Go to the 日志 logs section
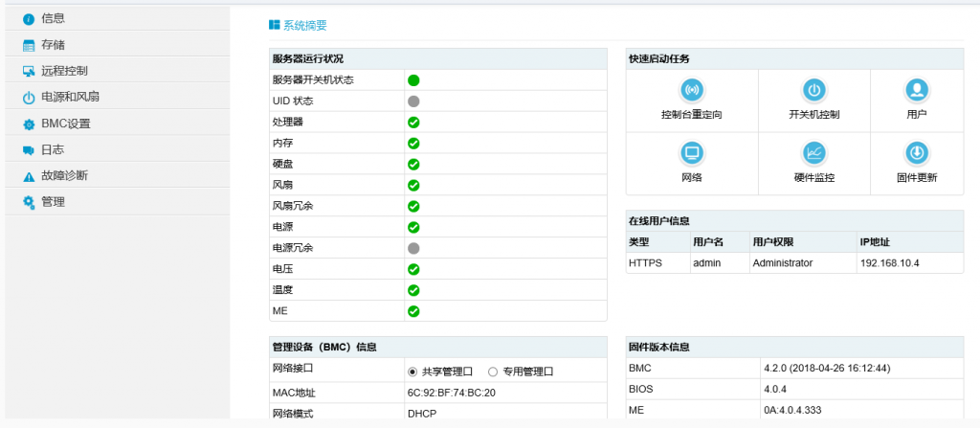Screen dimensions: 980x428 [53, 150]
